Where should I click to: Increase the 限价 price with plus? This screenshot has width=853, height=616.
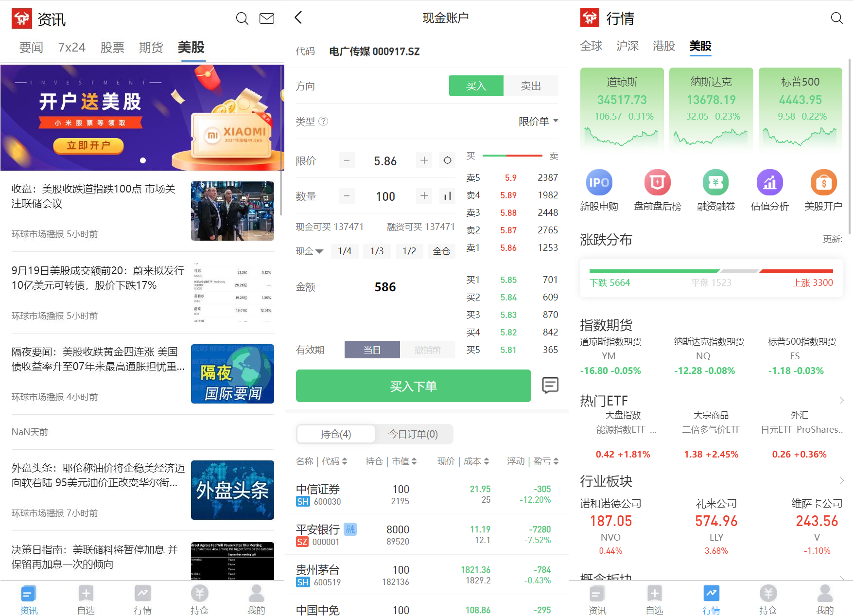coord(424,160)
